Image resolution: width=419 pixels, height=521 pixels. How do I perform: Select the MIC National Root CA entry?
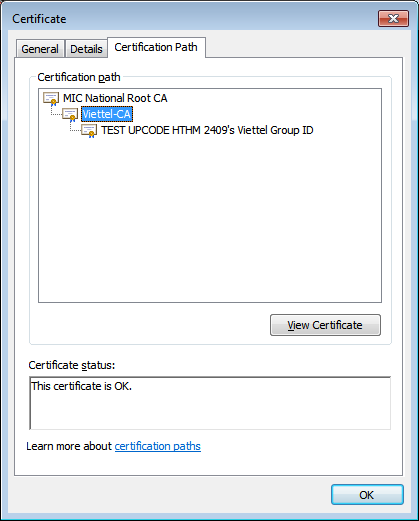tap(115, 98)
